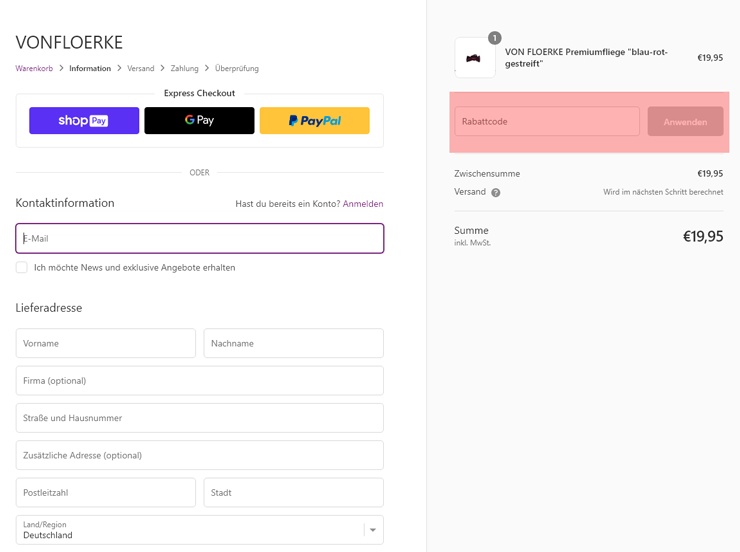The width and height of the screenshot is (740, 552).
Task: Click the Summe total €19,95 amount
Action: (x=703, y=236)
